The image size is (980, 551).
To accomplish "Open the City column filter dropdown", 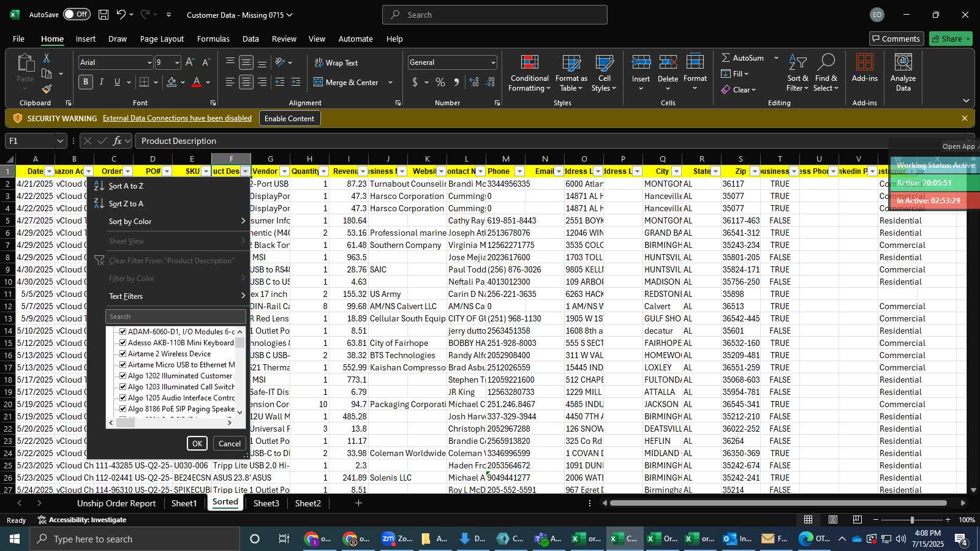I will point(676,171).
